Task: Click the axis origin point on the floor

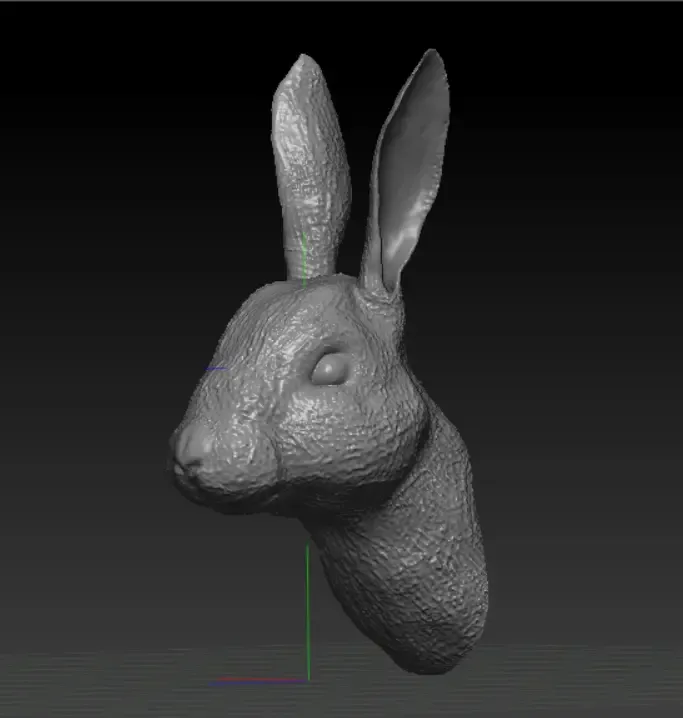Action: coord(308,680)
